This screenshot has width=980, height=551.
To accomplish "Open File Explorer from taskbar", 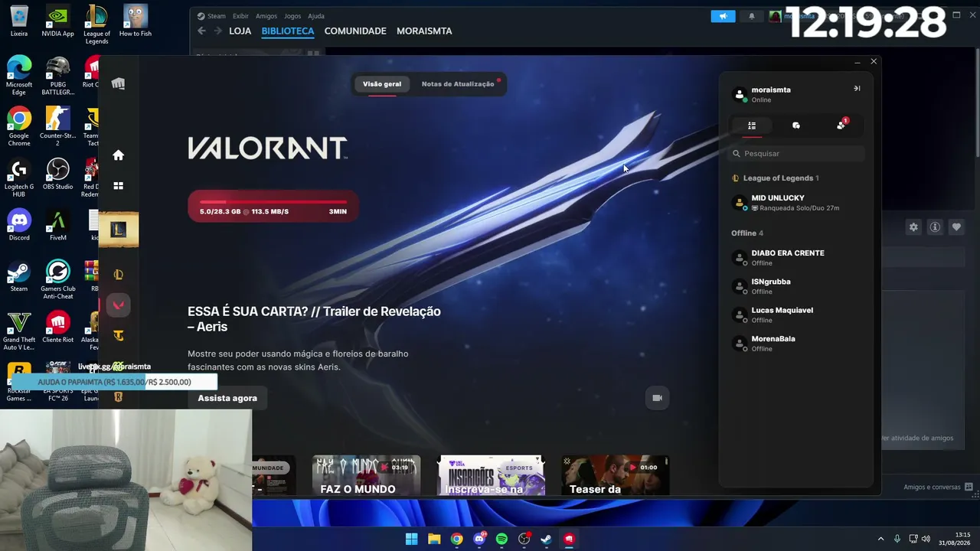I will [x=434, y=539].
